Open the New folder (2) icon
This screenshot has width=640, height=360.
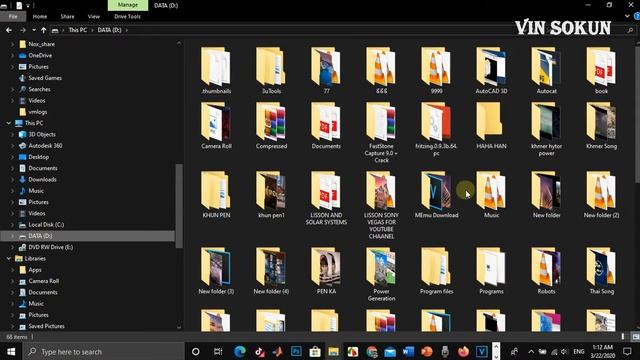pyautogui.click(x=601, y=190)
